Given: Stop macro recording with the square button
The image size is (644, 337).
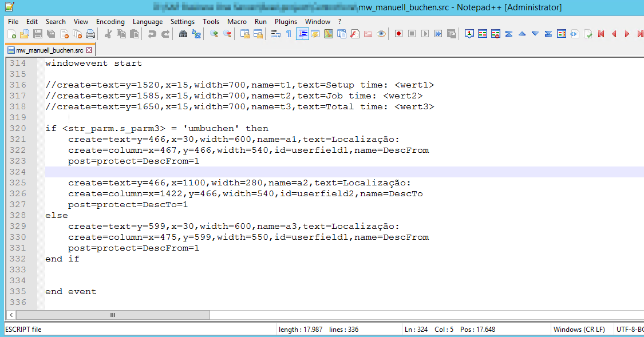Looking at the screenshot, I should [x=412, y=34].
